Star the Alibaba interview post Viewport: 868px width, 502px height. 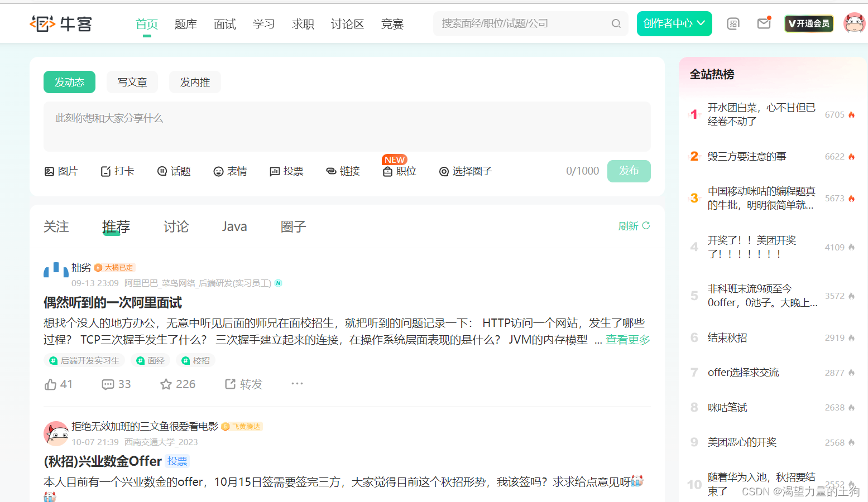pyautogui.click(x=176, y=384)
